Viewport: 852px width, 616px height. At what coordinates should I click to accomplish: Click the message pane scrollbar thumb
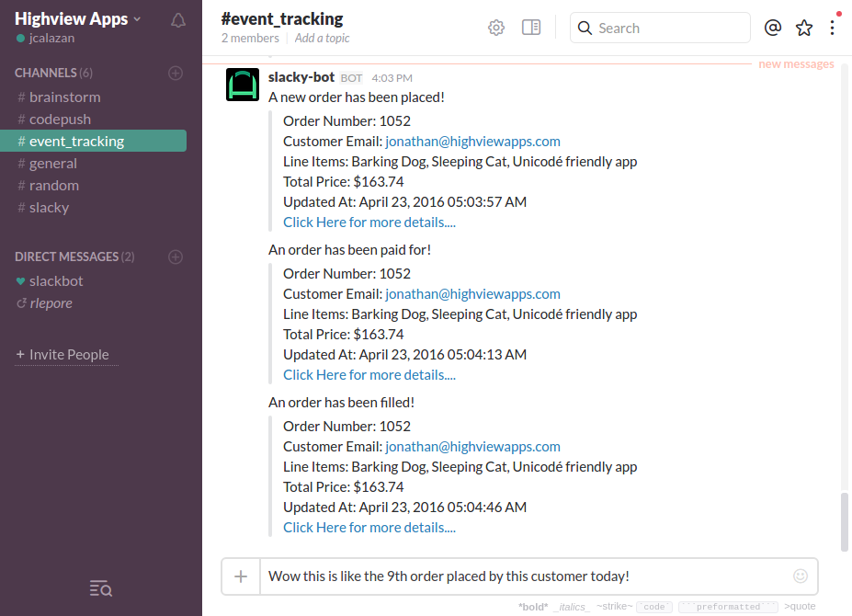844,522
